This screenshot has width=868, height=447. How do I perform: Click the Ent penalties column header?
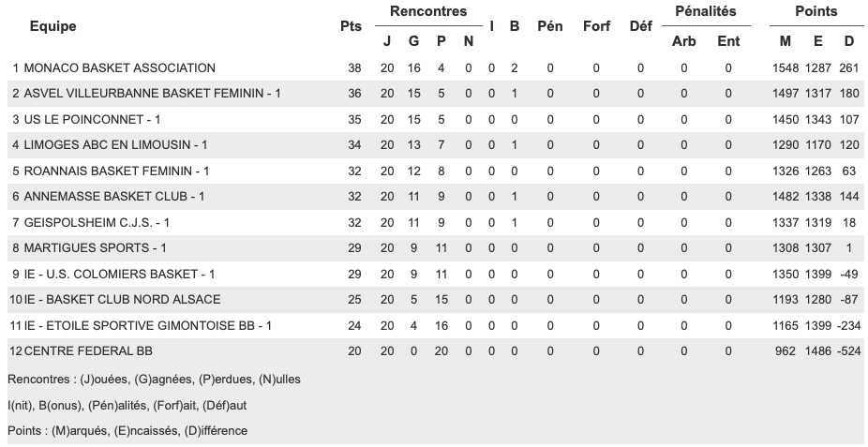(x=728, y=41)
